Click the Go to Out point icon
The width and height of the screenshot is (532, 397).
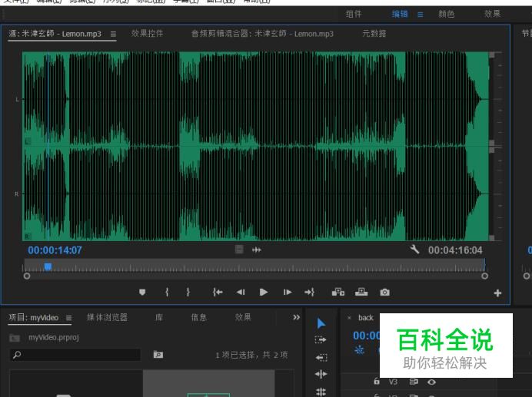(x=309, y=292)
